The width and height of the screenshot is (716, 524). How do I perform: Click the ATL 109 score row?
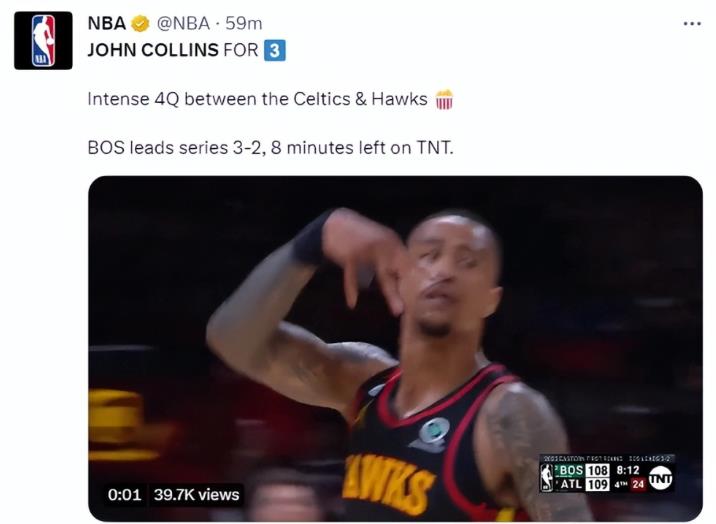pos(582,484)
